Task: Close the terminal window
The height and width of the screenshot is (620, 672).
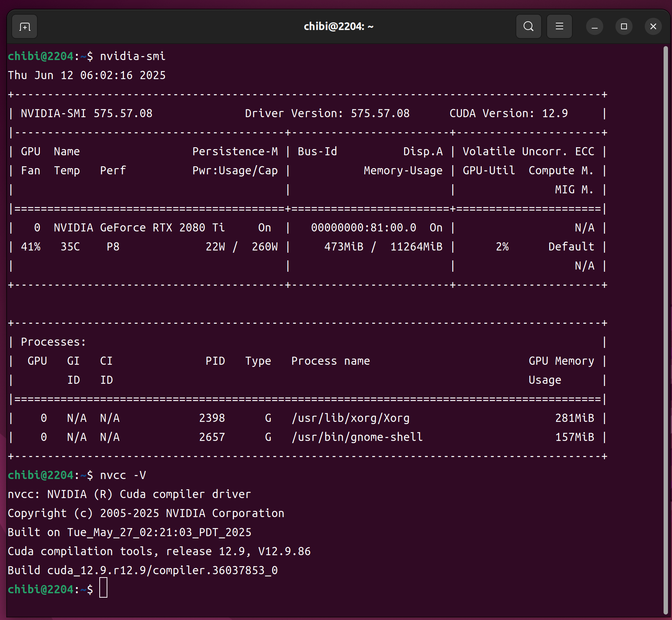Action: [x=653, y=27]
